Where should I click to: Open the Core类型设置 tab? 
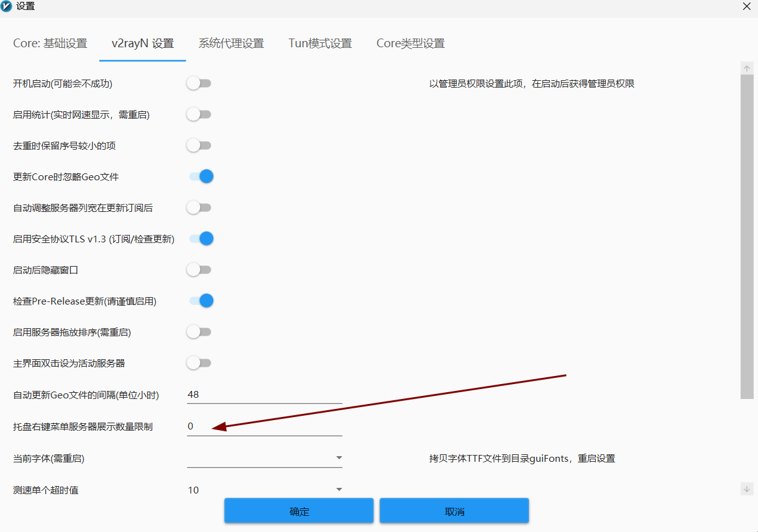411,44
